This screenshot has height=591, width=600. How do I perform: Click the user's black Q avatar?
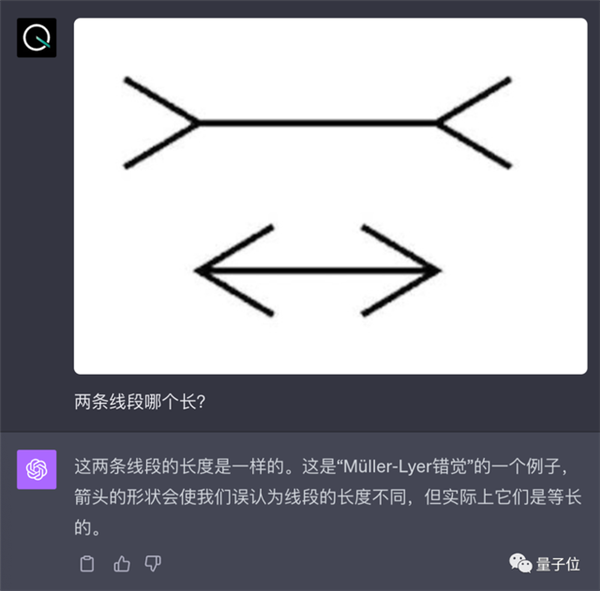(x=37, y=38)
